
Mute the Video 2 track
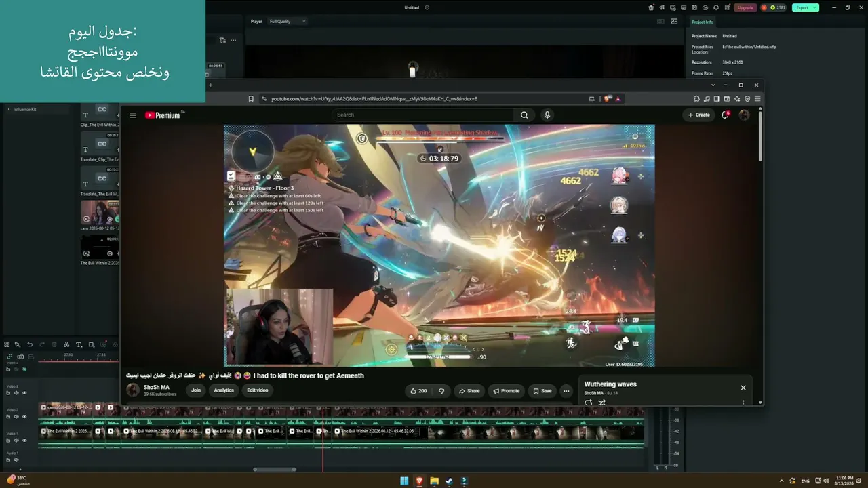point(17,417)
